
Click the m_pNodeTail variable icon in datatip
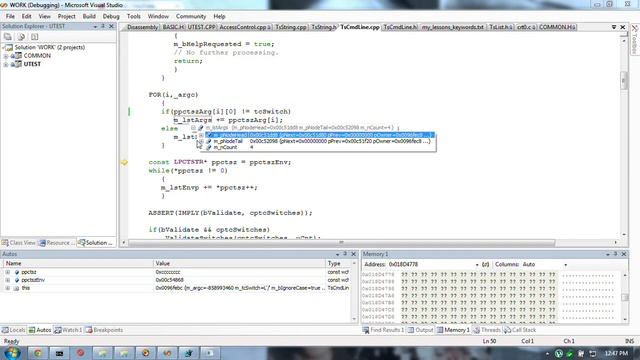pos(209,141)
